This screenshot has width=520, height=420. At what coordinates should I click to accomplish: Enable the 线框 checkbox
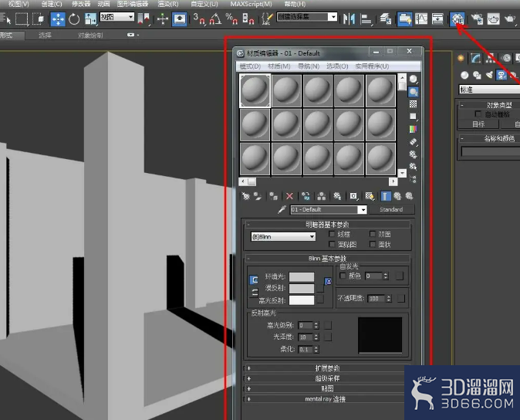click(332, 234)
